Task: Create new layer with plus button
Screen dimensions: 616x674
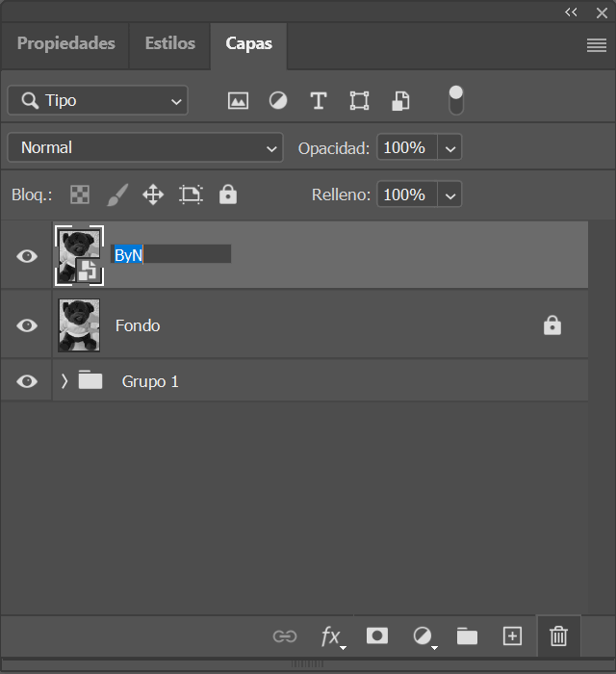Action: [x=512, y=635]
